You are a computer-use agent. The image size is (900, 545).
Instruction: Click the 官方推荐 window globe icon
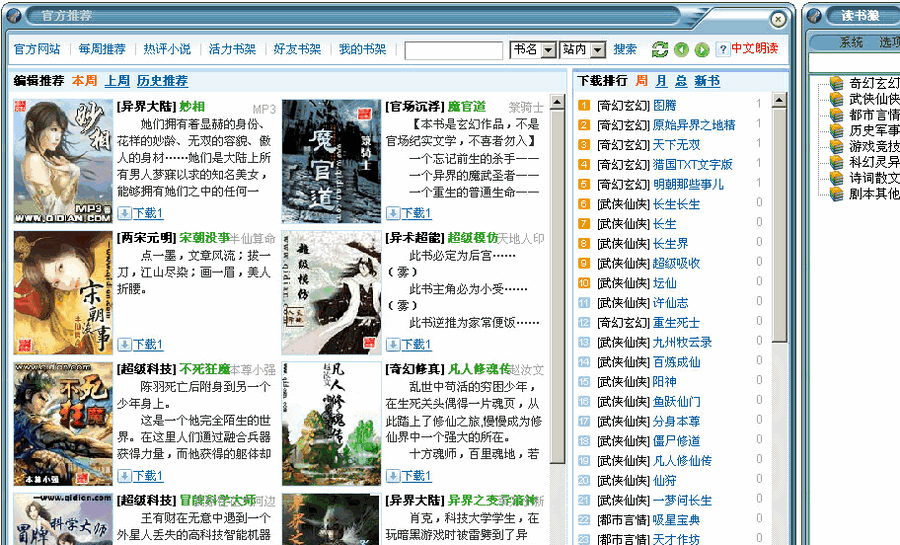tap(14, 15)
